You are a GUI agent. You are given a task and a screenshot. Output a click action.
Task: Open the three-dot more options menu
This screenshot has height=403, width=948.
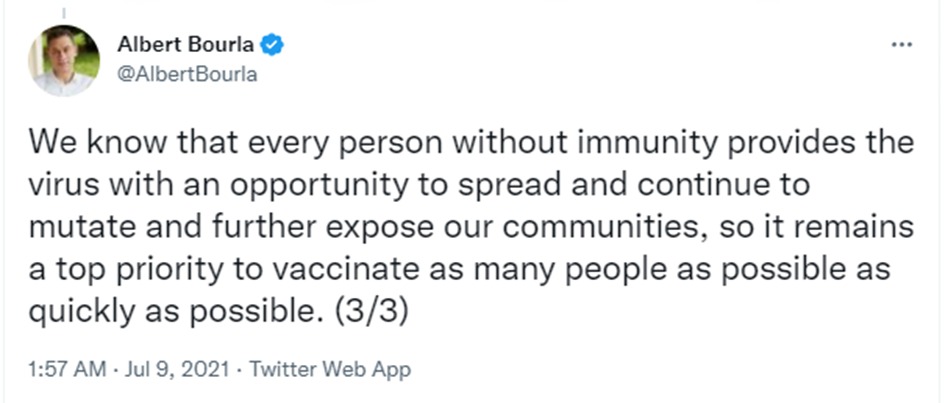(901, 45)
